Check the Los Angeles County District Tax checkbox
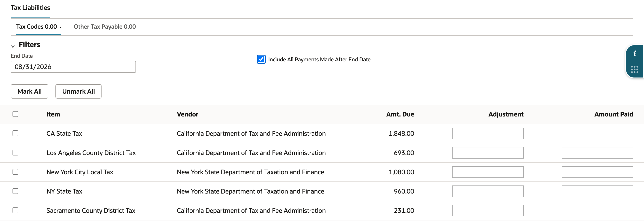This screenshot has width=644, height=224. (x=15, y=153)
